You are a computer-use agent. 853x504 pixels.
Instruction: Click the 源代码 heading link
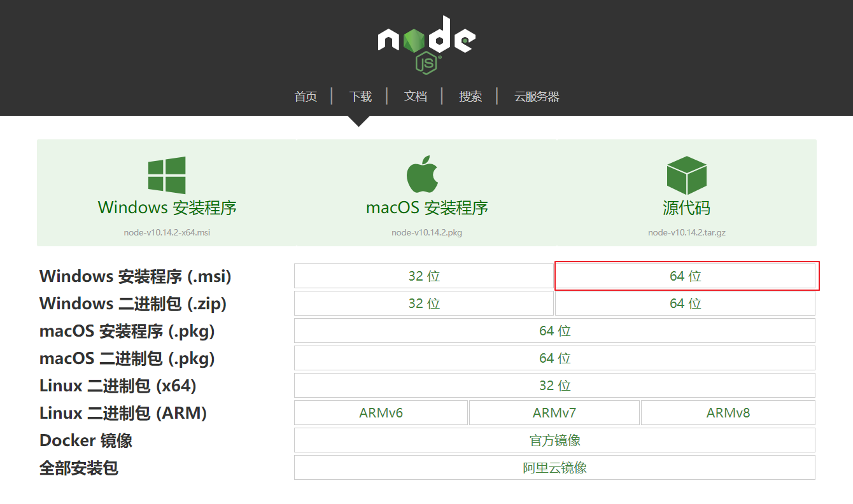686,208
